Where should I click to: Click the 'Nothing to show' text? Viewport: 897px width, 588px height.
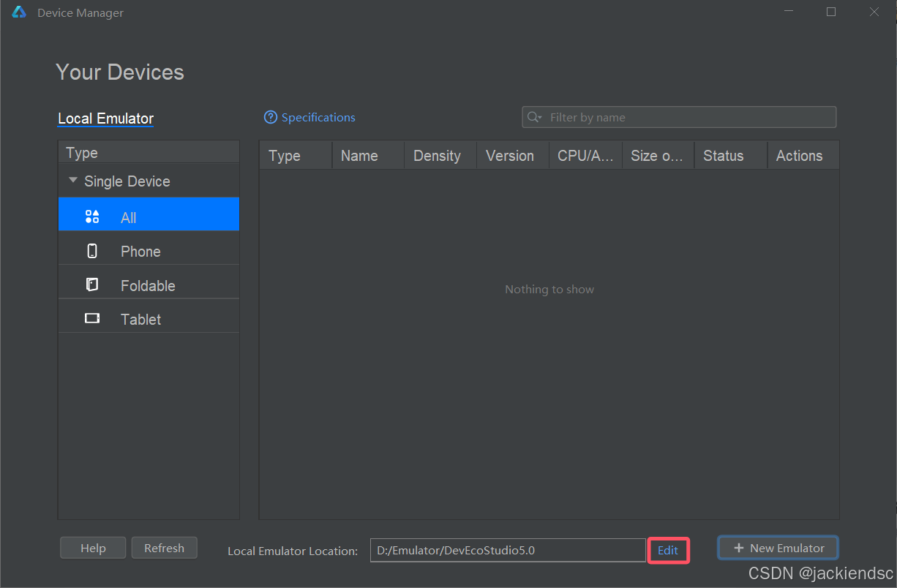coord(549,290)
